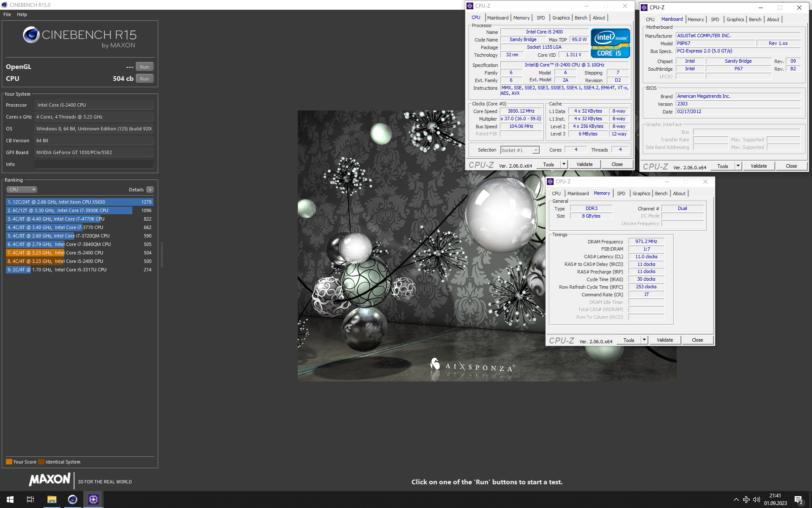This screenshot has height=508, width=812.
Task: Click the orange Your Score legend swatch
Action: 9,462
